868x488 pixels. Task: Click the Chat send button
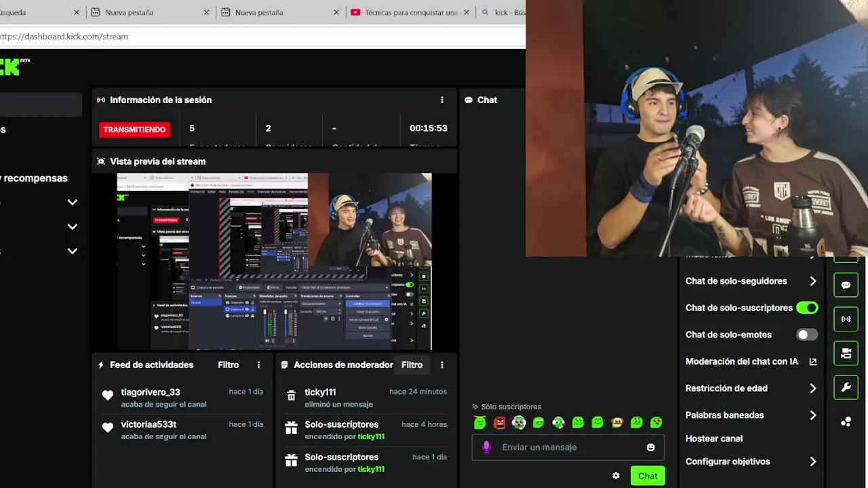tap(648, 476)
